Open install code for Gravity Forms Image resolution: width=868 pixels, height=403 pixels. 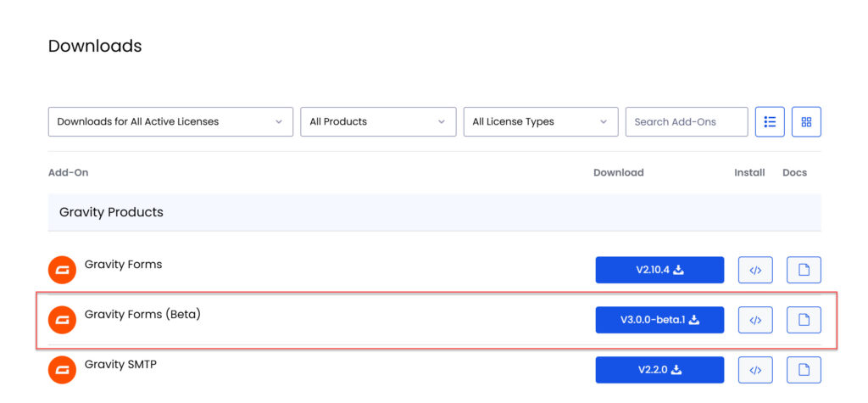(755, 270)
